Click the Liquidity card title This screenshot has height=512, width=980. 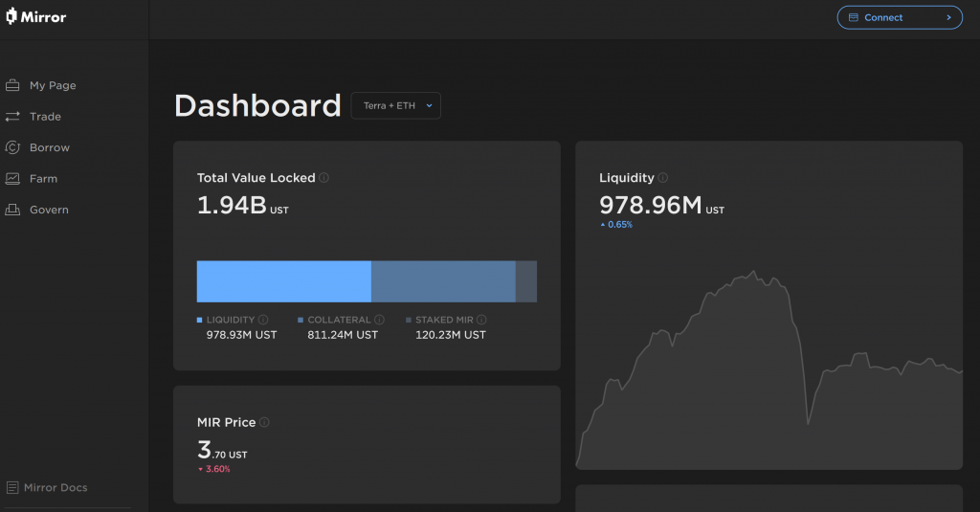[x=626, y=178]
